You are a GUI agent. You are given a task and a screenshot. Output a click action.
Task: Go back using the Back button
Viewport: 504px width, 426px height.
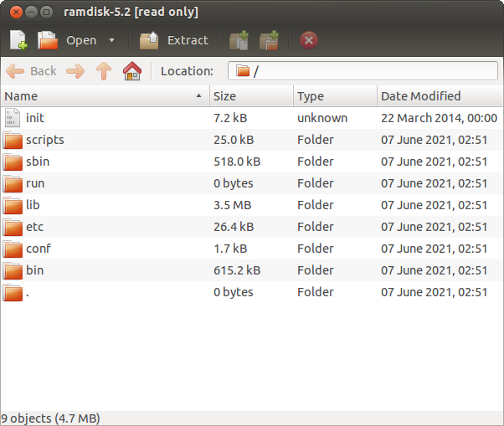(x=32, y=71)
